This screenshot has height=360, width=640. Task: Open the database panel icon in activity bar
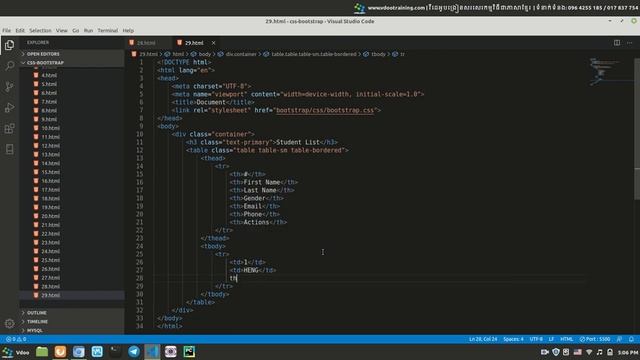pyautogui.click(x=9, y=149)
